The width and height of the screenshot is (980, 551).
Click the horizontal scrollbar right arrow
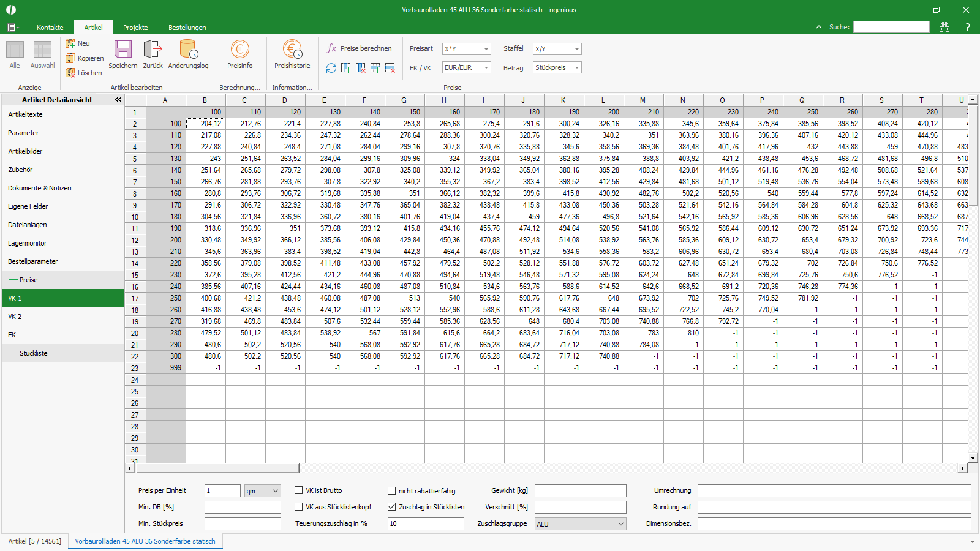(x=963, y=468)
